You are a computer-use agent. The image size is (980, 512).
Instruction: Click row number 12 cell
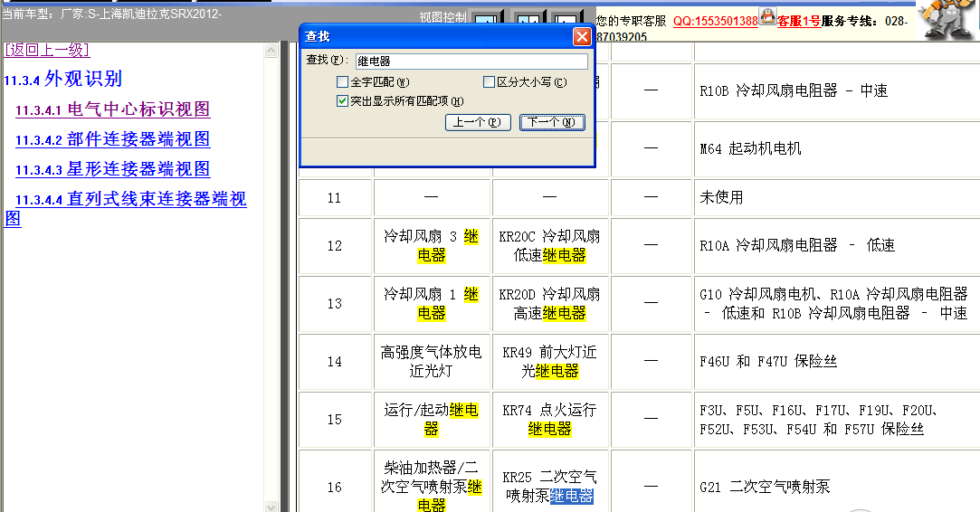[x=335, y=246]
